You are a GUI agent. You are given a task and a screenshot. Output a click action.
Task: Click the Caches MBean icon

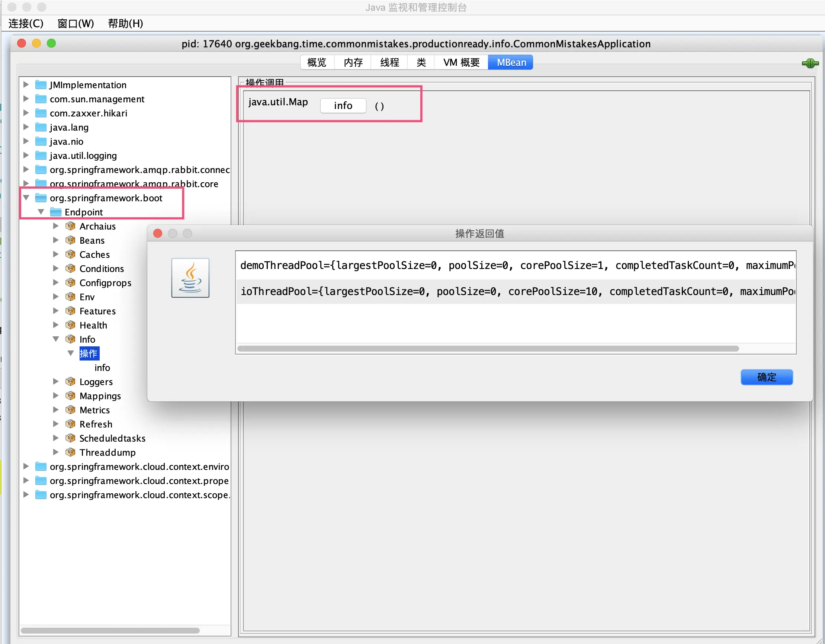coord(70,254)
